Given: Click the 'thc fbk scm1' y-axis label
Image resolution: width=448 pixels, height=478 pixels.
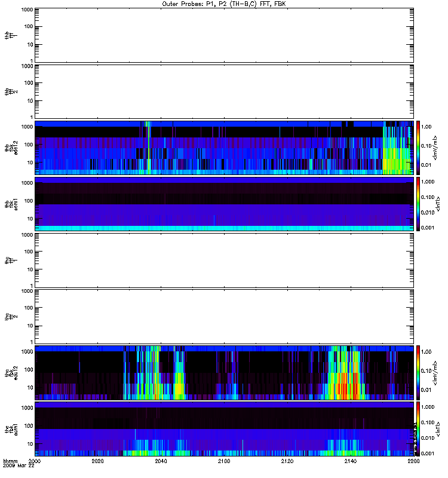Looking at the screenshot, I should coord(11,429).
